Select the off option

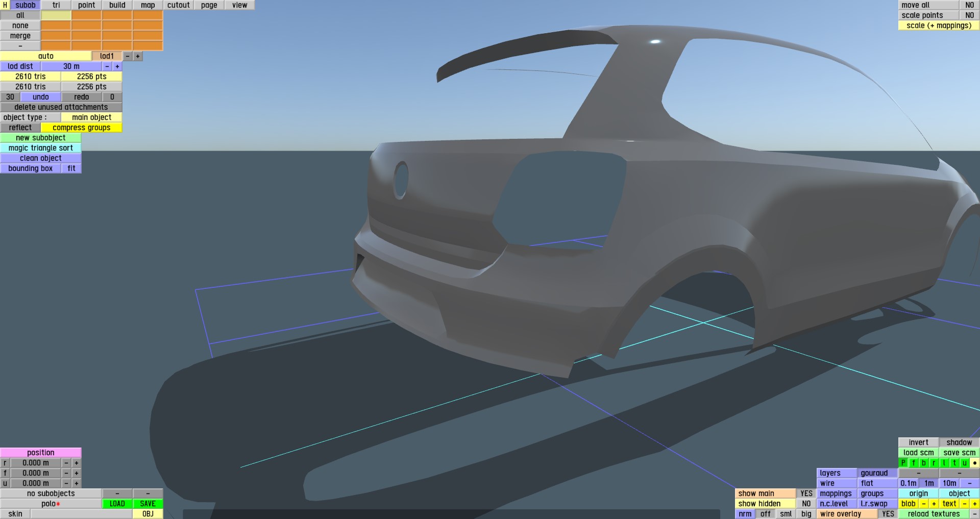tap(766, 514)
